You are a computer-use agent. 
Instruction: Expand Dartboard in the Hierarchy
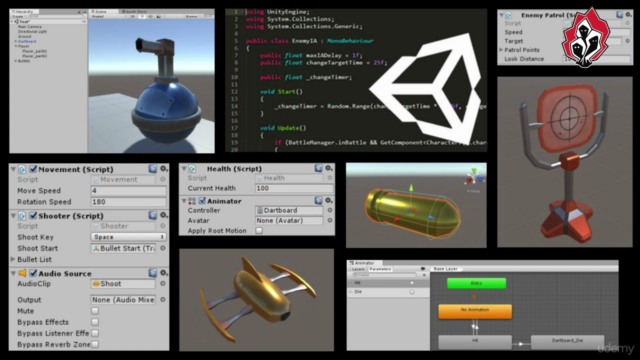coord(16,41)
